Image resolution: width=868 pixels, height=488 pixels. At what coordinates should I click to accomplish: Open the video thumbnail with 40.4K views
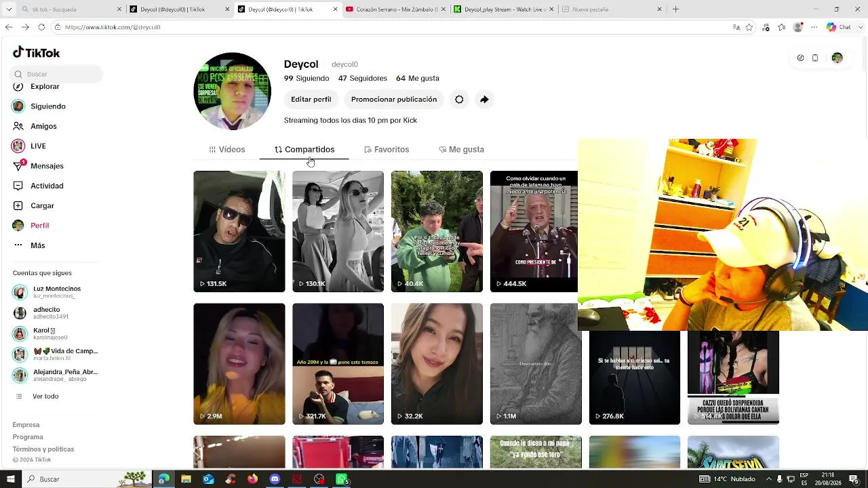pos(437,232)
